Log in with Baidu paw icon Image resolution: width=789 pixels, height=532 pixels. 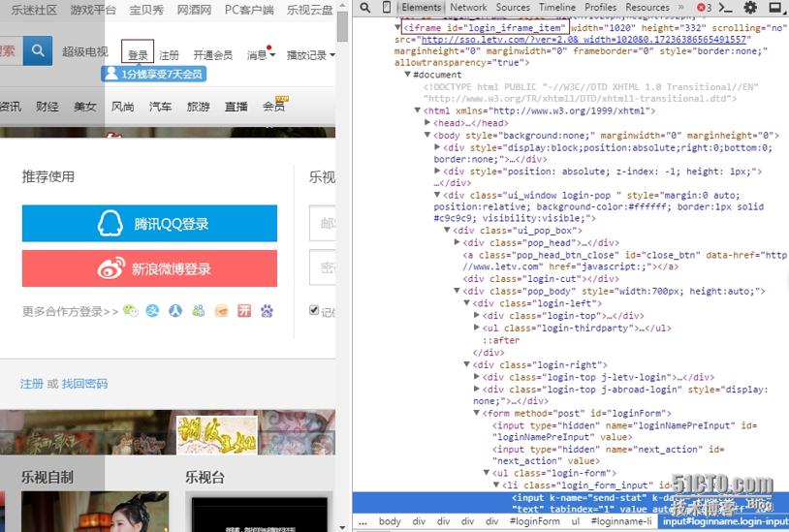point(267,311)
